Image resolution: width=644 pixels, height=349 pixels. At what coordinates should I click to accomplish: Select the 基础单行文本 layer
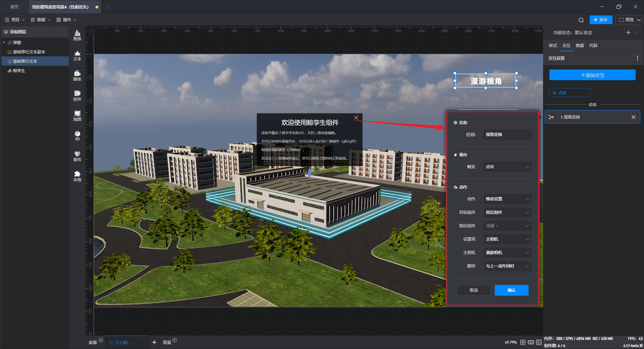click(x=35, y=61)
